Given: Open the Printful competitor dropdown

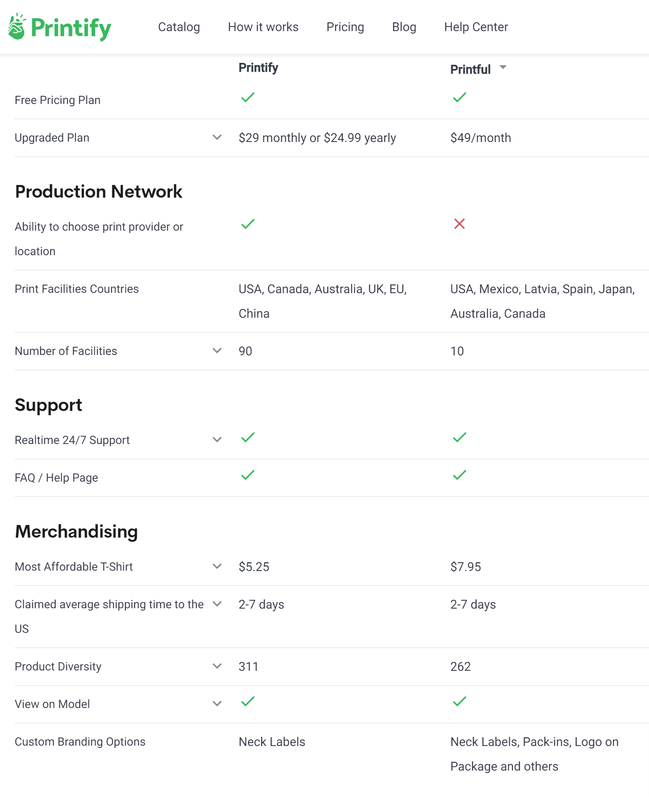Looking at the screenshot, I should coord(503,68).
